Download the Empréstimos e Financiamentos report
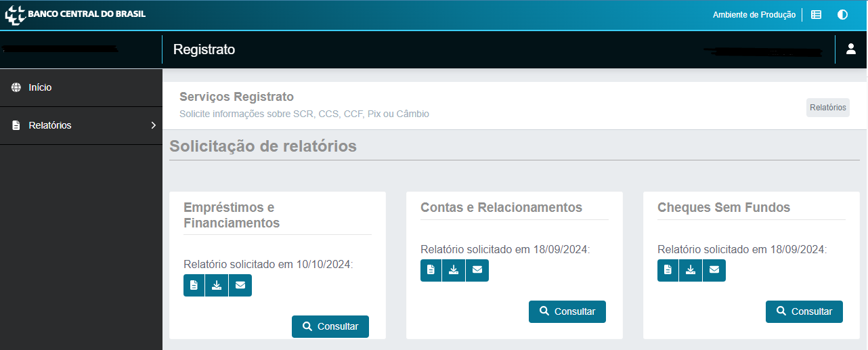The height and width of the screenshot is (350, 868). click(217, 285)
